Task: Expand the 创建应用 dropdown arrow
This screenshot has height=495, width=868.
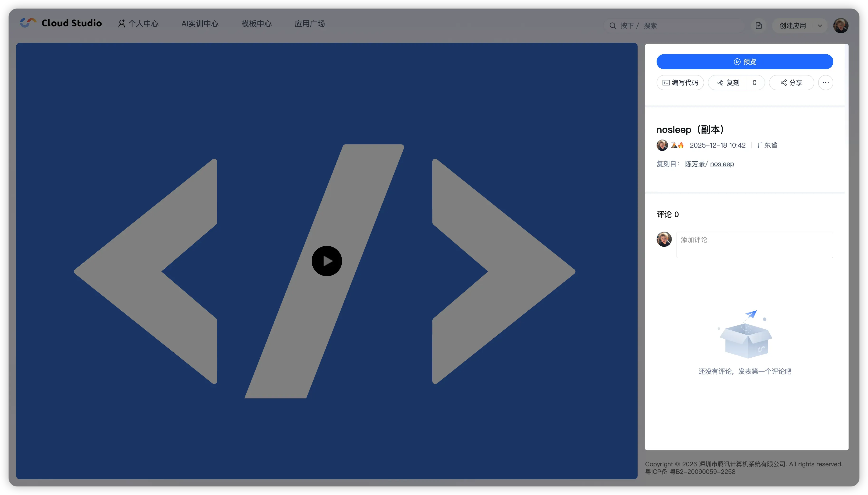Action: 820,25
